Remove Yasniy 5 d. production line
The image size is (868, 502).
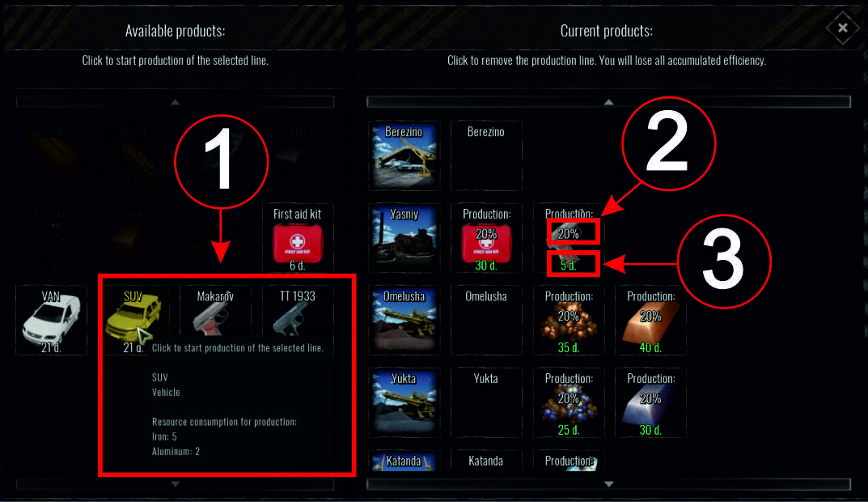click(x=569, y=238)
